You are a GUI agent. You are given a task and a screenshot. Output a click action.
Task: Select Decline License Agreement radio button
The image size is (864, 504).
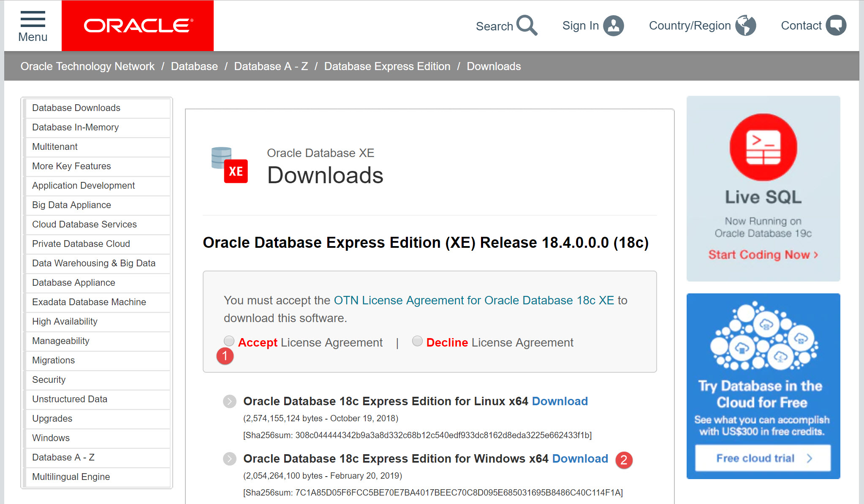[417, 341]
